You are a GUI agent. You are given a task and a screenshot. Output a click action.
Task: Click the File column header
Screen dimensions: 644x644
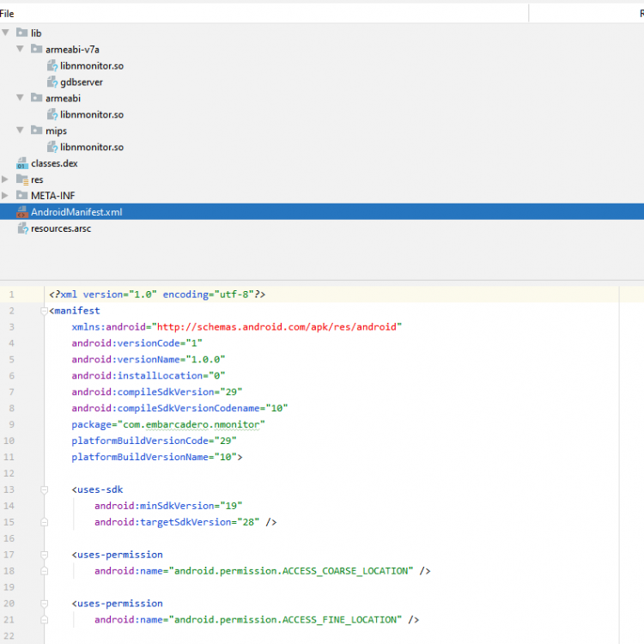tap(7, 14)
